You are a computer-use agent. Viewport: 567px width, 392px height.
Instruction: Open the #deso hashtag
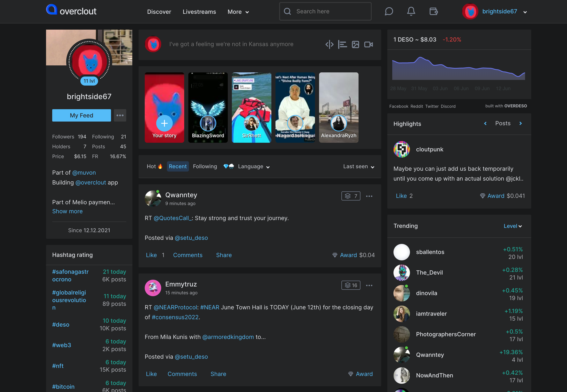click(x=61, y=325)
